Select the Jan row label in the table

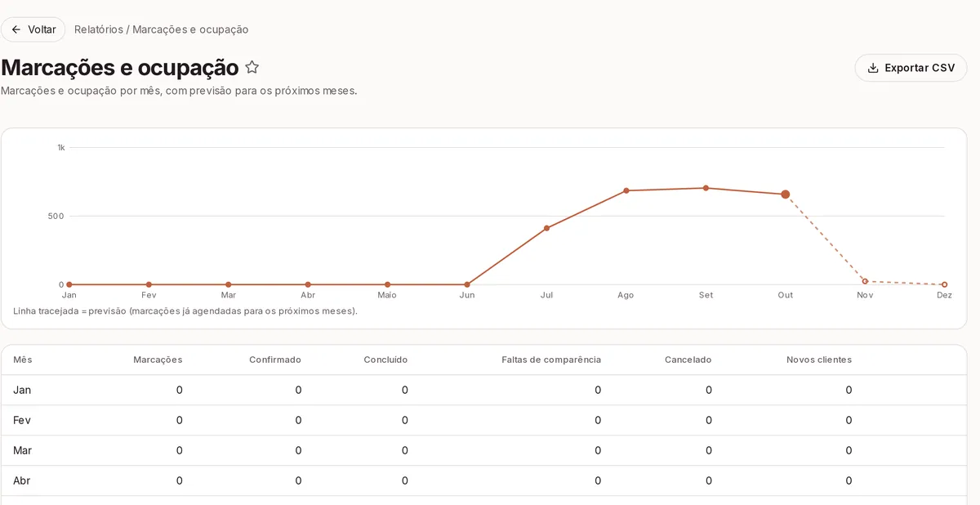(22, 390)
